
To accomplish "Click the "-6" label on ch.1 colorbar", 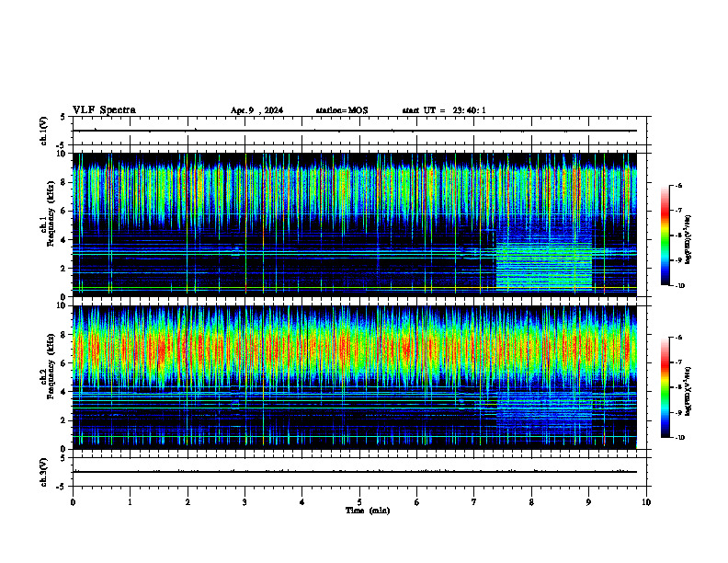I will (x=678, y=185).
